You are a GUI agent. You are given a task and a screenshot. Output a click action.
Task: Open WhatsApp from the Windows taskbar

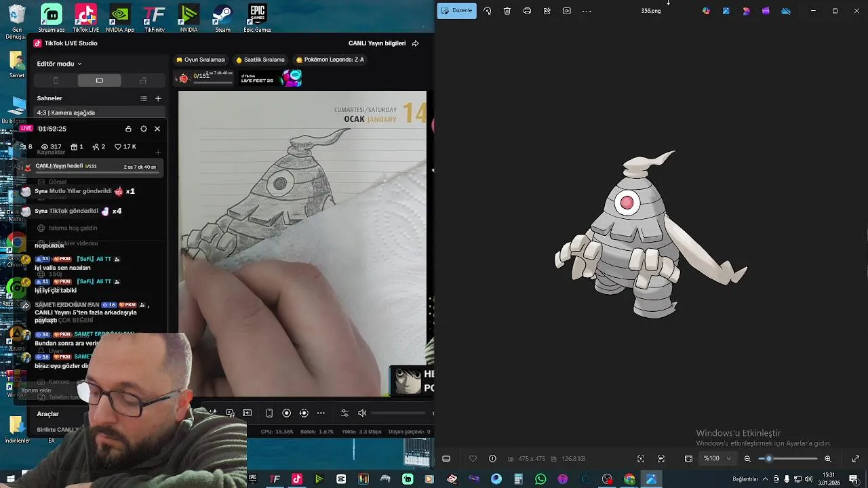coord(540,479)
